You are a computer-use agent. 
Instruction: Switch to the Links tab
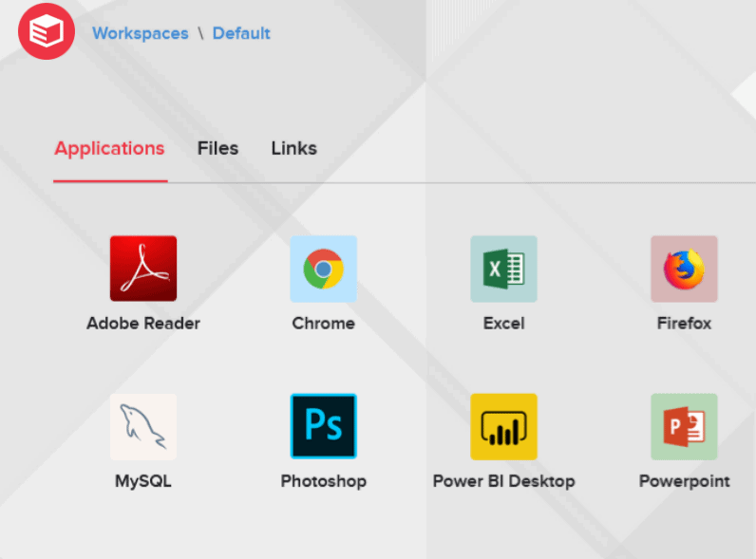[294, 148]
